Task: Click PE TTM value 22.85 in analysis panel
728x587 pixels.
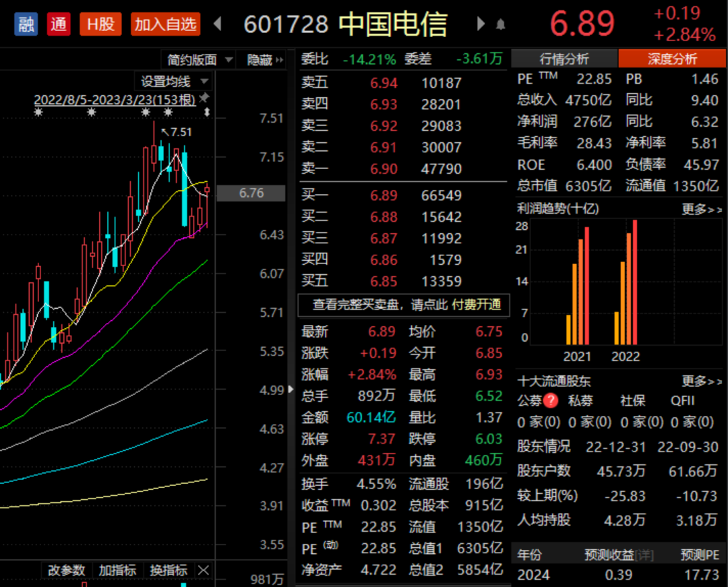Action: click(594, 80)
